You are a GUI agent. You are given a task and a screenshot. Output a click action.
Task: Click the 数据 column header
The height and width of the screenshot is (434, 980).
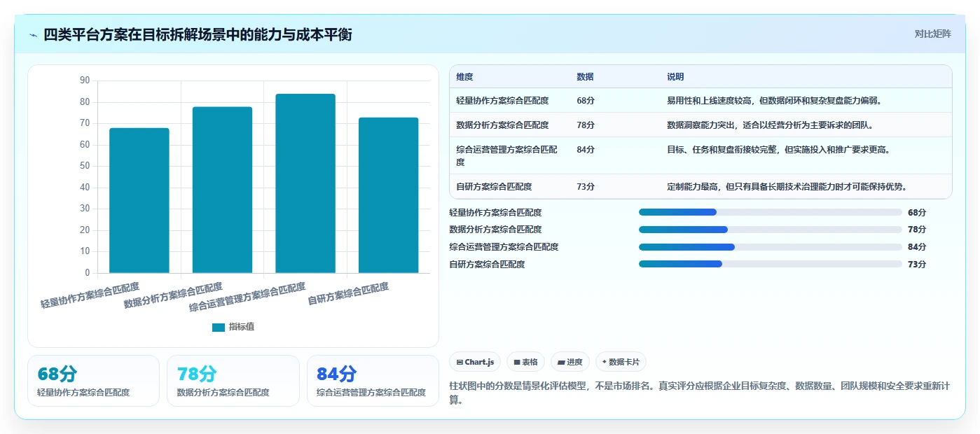(585, 77)
